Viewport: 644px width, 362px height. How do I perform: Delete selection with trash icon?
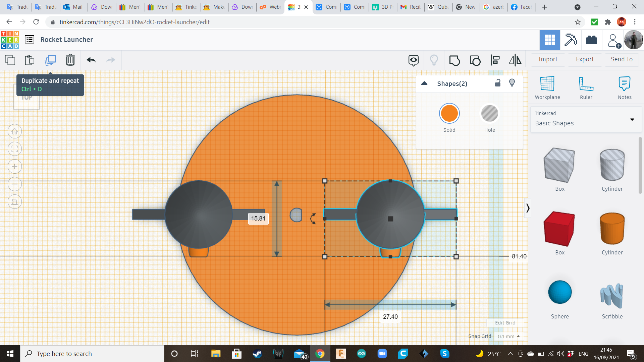[x=70, y=60]
